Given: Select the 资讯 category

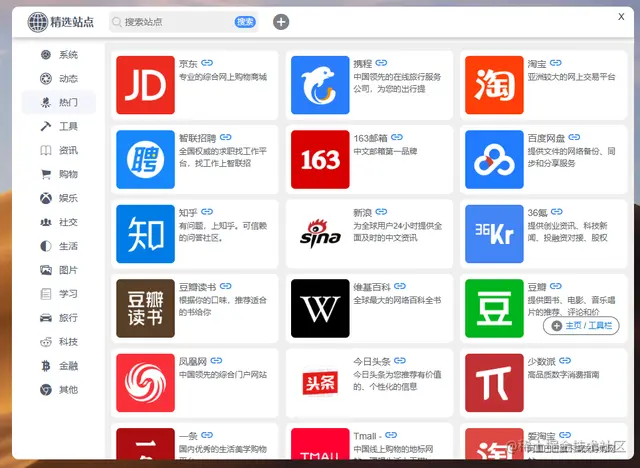Looking at the screenshot, I should [x=59, y=150].
